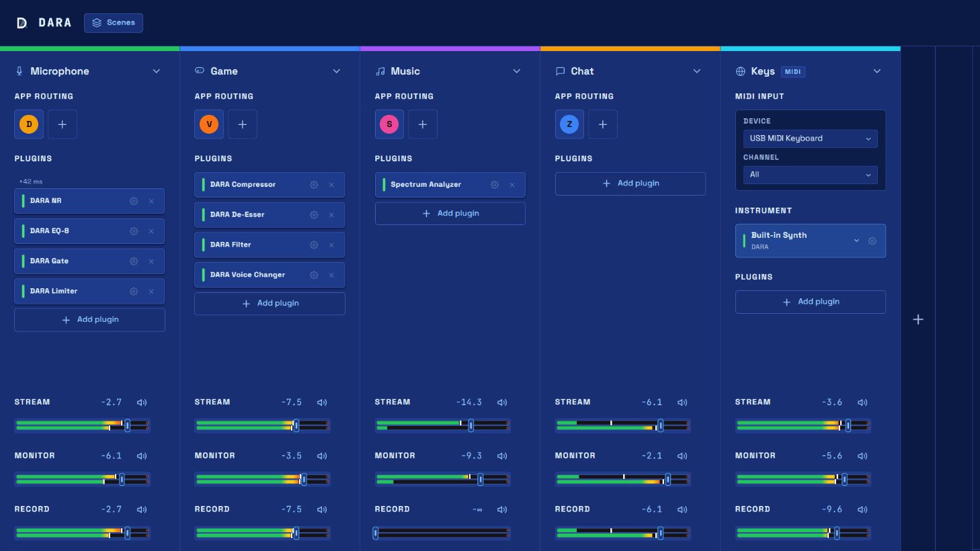The width and height of the screenshot is (980, 551).
Task: Expand the Game channel menu chevron
Action: (x=337, y=71)
